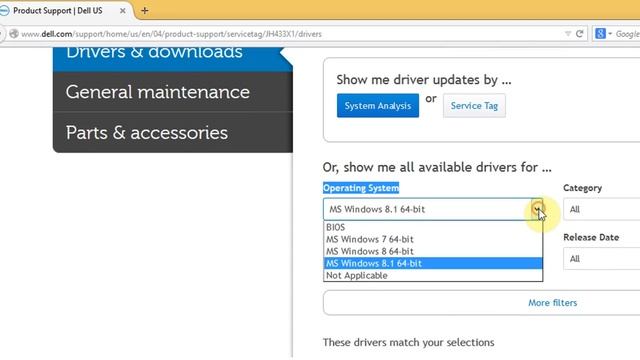
Task: Close the Product Support Dell US tab
Action: click(x=122, y=11)
